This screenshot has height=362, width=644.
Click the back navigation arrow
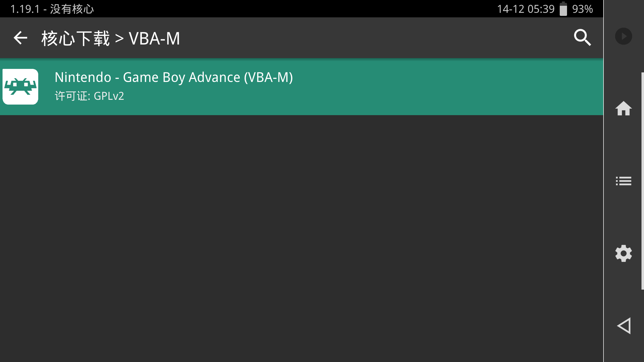coord(20,37)
